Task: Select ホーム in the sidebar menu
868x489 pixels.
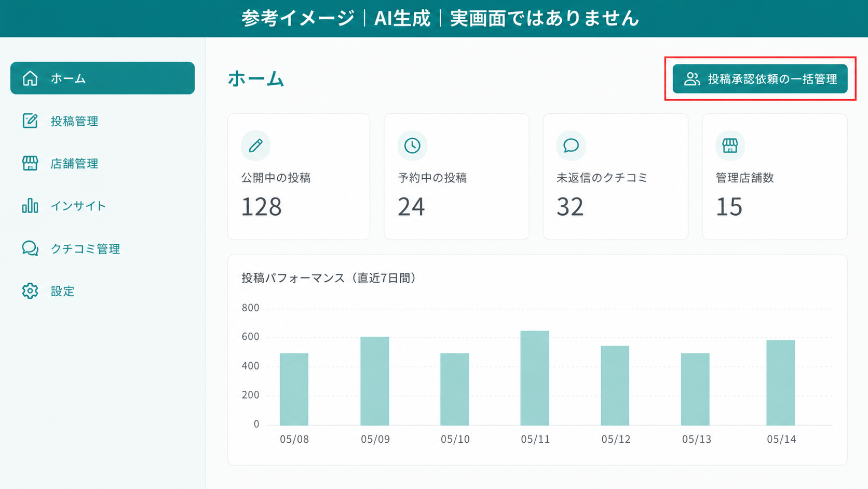Action: (x=102, y=78)
